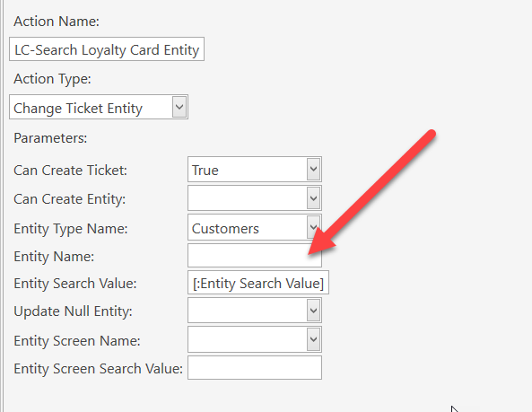Expand the Entity Type Name dropdown arrow

click(313, 227)
